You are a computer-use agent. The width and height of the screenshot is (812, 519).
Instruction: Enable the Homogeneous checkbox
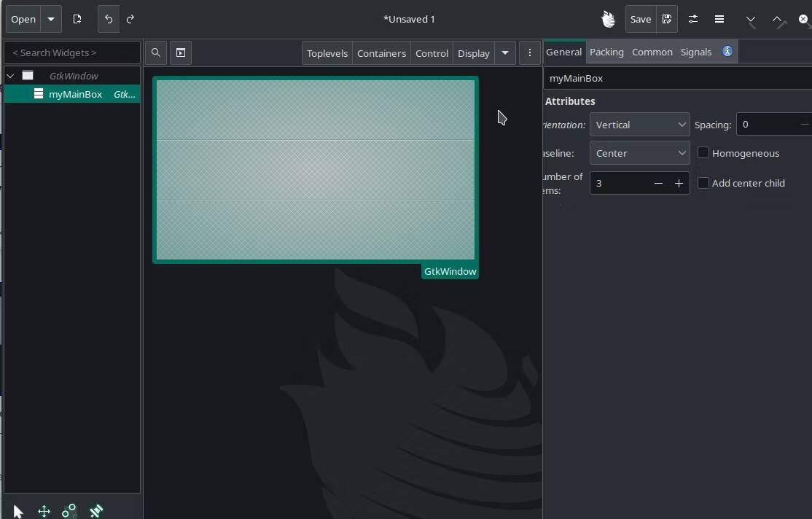704,152
